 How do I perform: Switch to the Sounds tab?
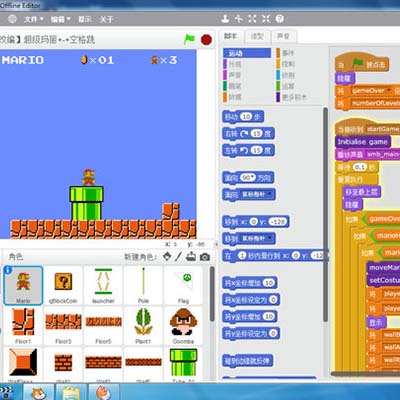click(283, 36)
